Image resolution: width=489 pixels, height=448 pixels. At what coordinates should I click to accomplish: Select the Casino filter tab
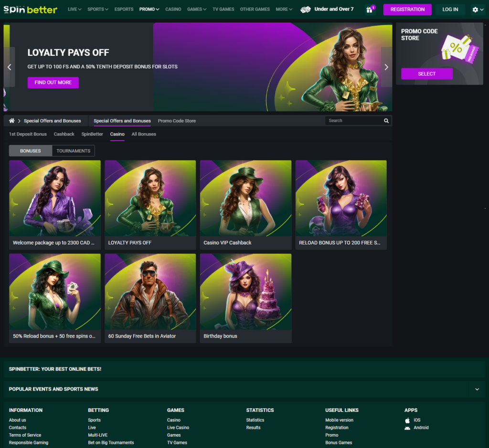coord(117,134)
